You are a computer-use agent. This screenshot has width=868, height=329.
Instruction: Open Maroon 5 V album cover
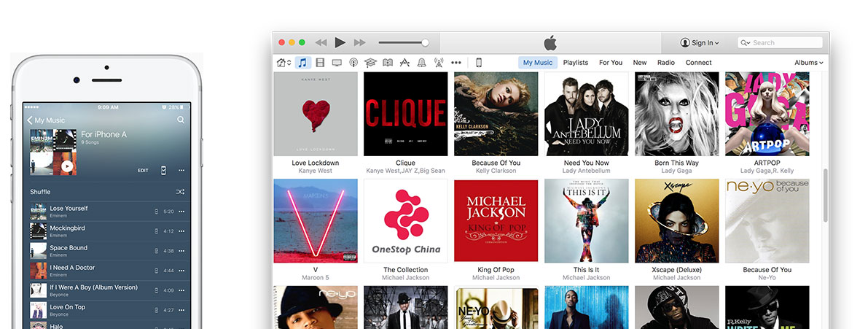point(316,220)
